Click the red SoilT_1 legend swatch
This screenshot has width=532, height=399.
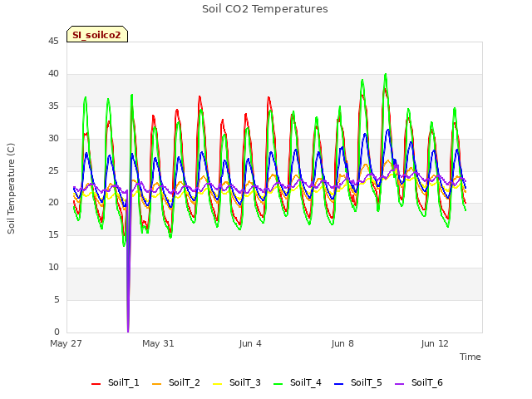tap(96, 384)
